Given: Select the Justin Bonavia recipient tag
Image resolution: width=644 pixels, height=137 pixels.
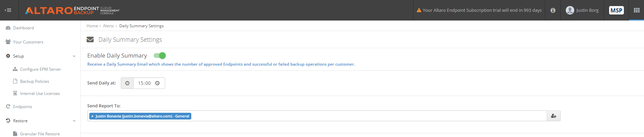Looking at the screenshot, I should click(140, 116).
